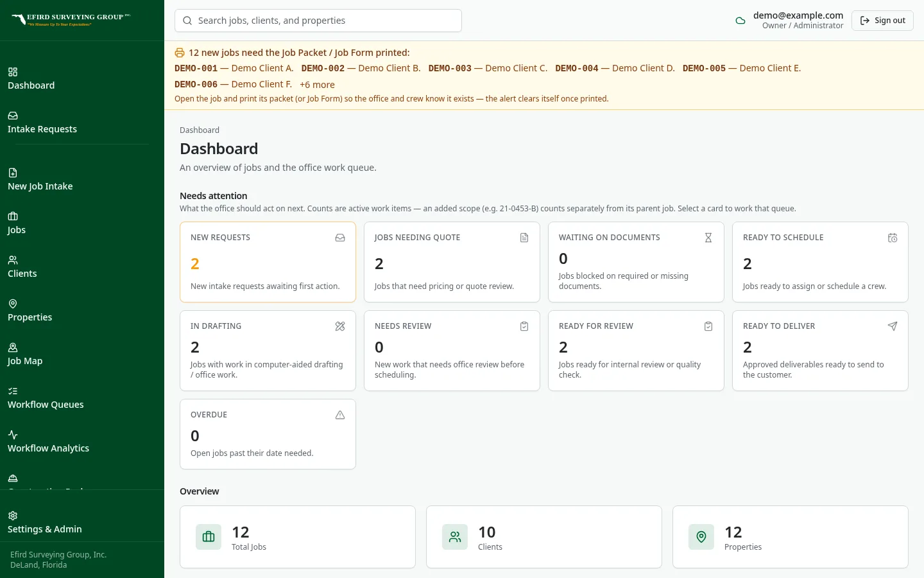Click the paper plane icon on Ready to Deliver
The image size is (924, 578).
893,326
